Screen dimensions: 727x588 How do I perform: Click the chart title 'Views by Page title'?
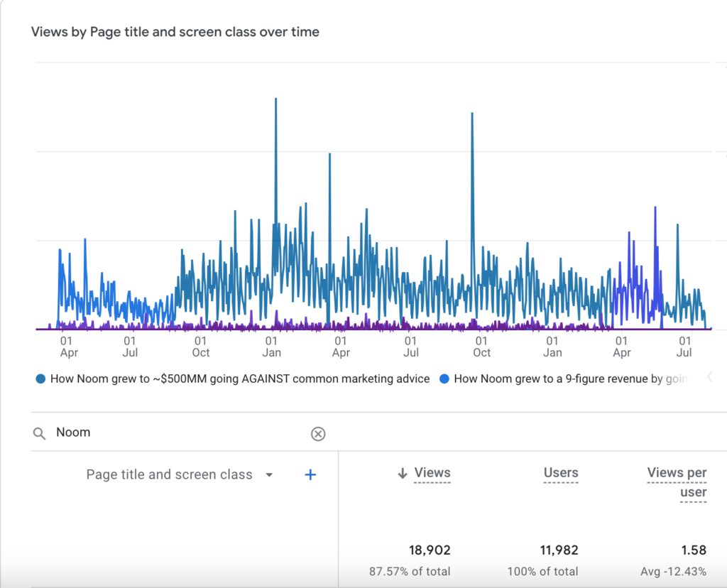tap(175, 31)
